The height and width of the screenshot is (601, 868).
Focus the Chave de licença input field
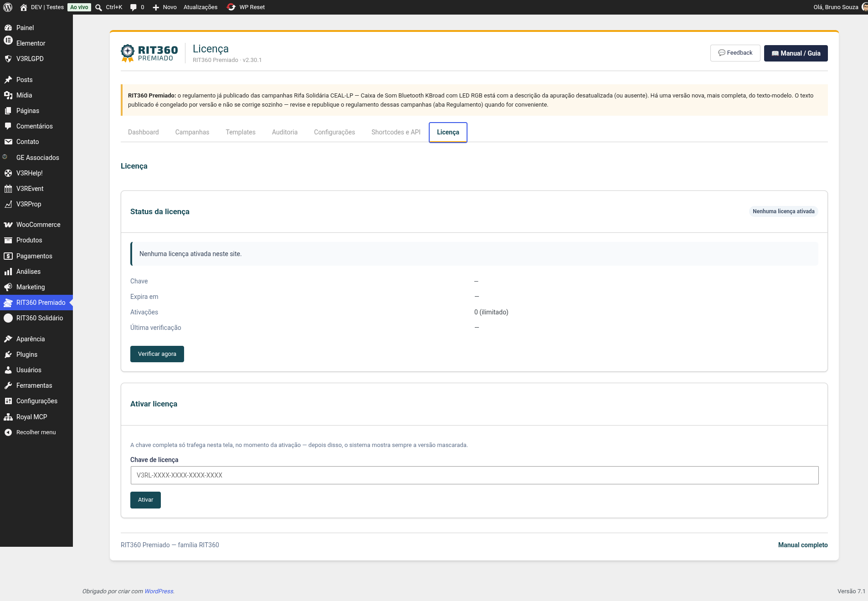pos(474,475)
